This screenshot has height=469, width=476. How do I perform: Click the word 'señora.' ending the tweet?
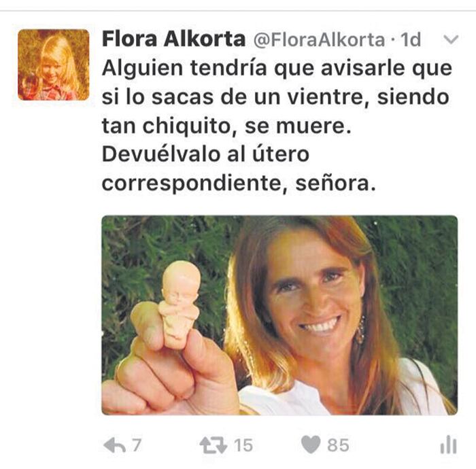(335, 184)
